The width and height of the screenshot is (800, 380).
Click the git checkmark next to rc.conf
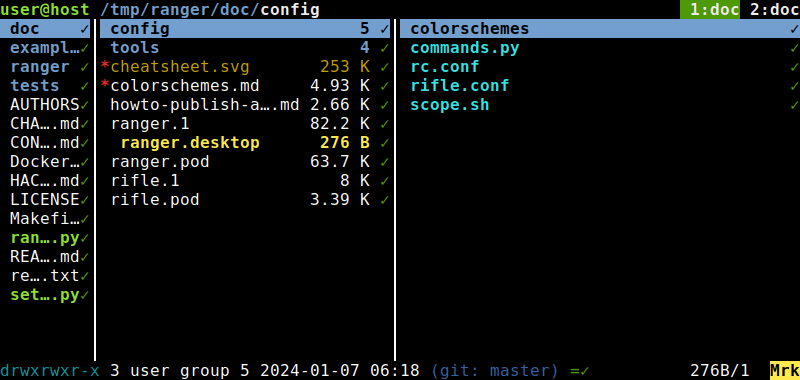tap(794, 67)
